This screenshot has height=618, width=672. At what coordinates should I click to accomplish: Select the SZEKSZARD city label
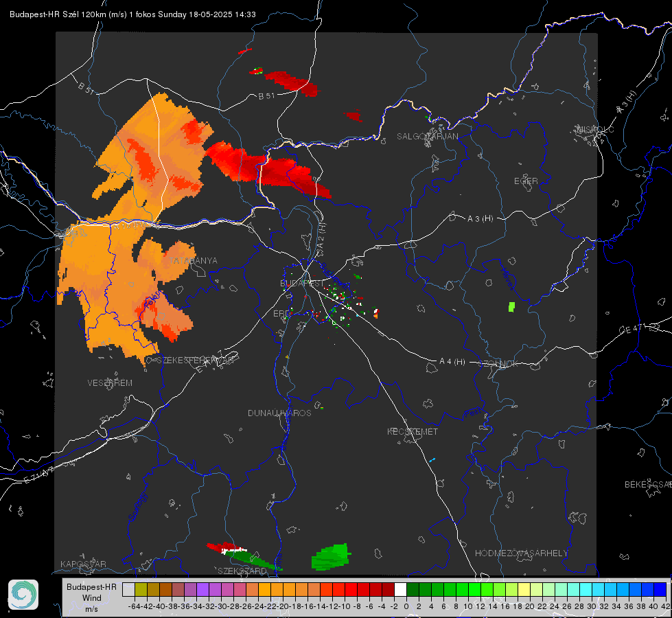tap(242, 571)
